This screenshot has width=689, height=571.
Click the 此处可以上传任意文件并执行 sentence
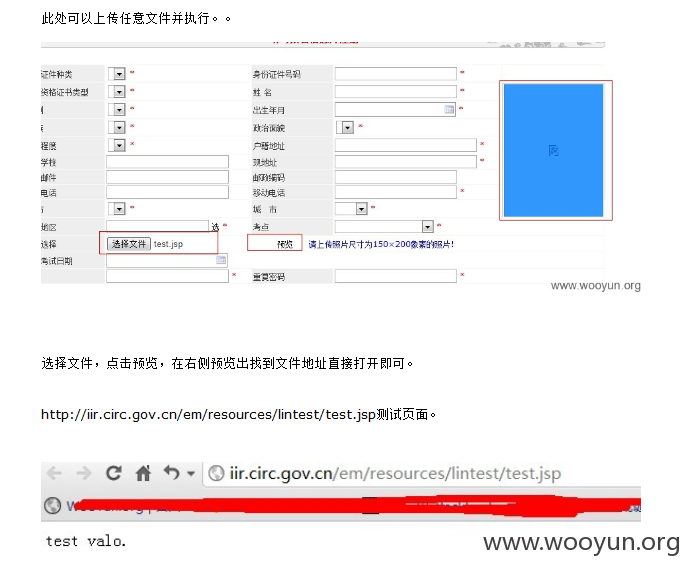point(136,18)
